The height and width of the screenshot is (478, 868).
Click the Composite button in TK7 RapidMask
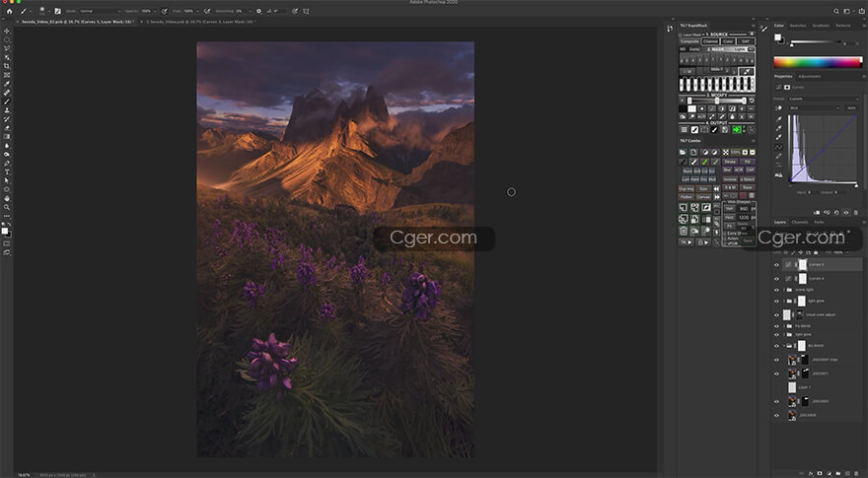(689, 41)
